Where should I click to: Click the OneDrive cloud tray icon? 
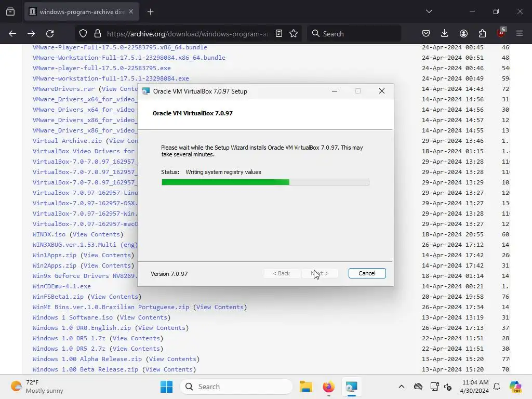418,387
